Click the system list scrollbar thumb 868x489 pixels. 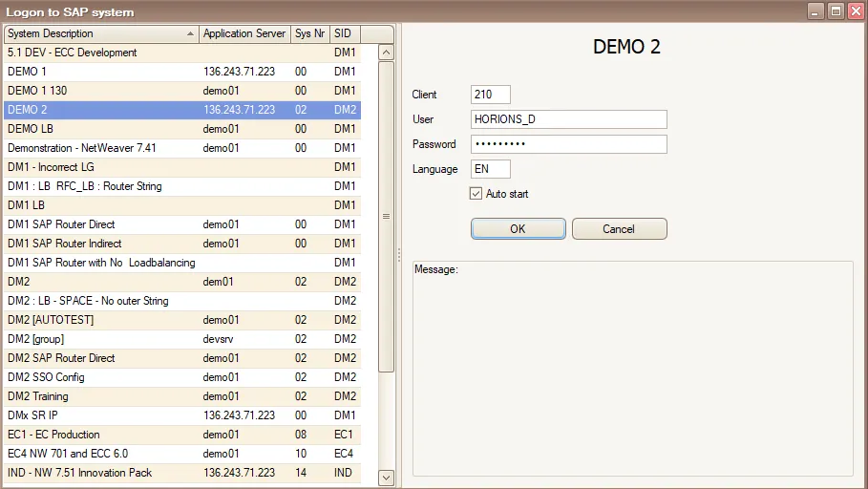pyautogui.click(x=387, y=217)
